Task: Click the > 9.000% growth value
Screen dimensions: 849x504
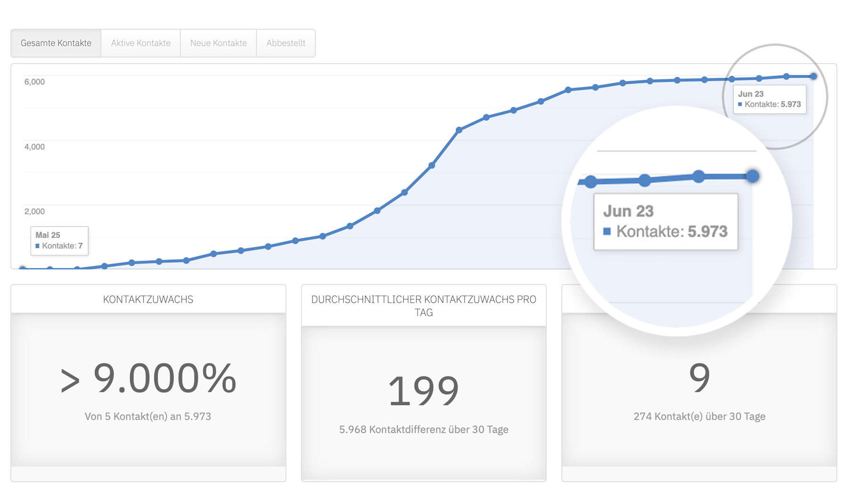Action: point(148,378)
